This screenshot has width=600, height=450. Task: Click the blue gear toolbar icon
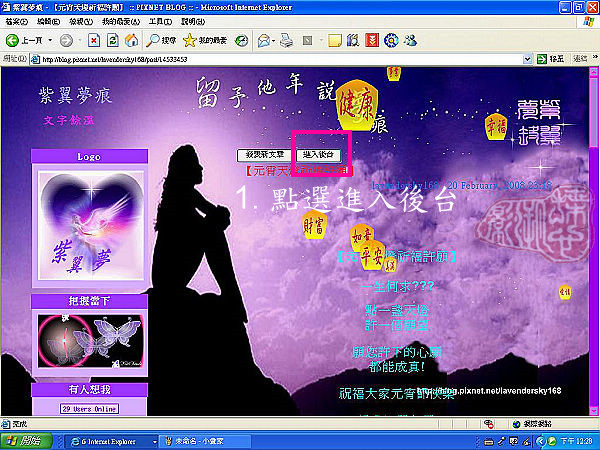(x=391, y=40)
